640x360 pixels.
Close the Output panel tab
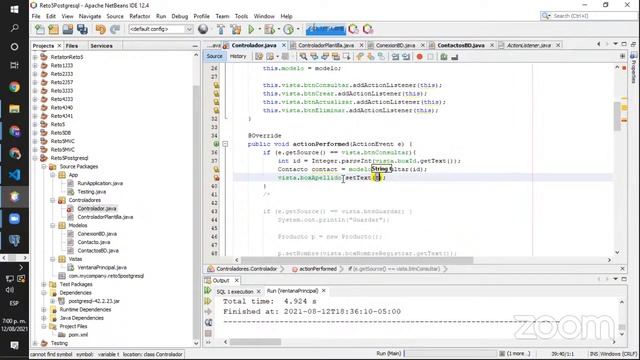pyautogui.click(x=236, y=280)
